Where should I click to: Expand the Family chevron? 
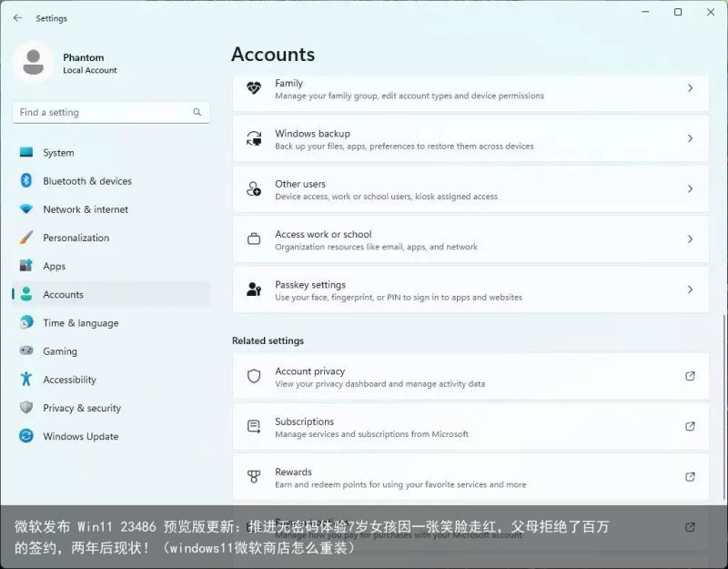click(691, 88)
